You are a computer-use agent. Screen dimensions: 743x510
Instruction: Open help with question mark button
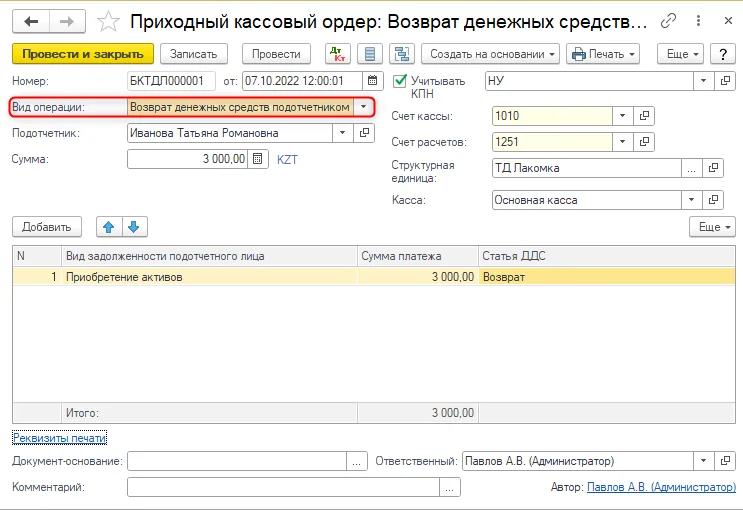pyautogui.click(x=723, y=54)
